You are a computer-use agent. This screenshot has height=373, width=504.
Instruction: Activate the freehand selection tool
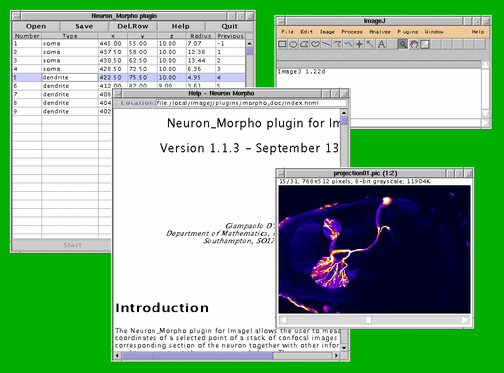pos(315,44)
